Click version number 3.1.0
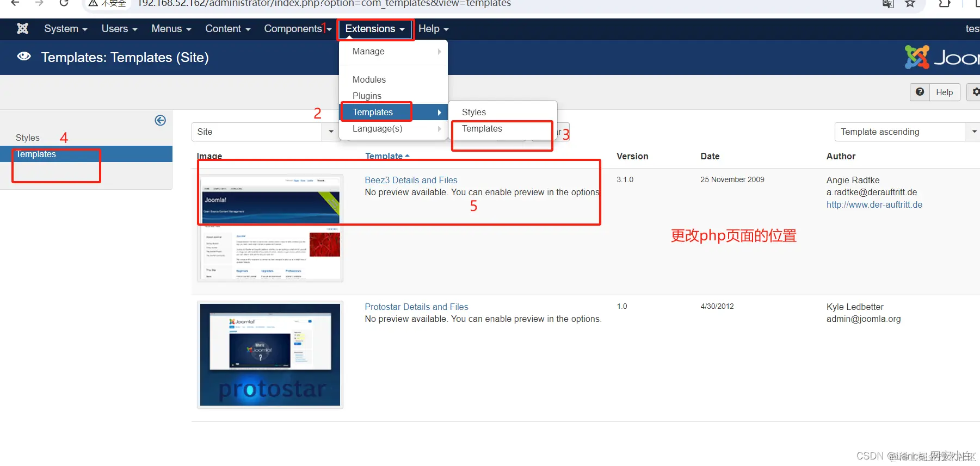The height and width of the screenshot is (466, 980). tap(625, 179)
